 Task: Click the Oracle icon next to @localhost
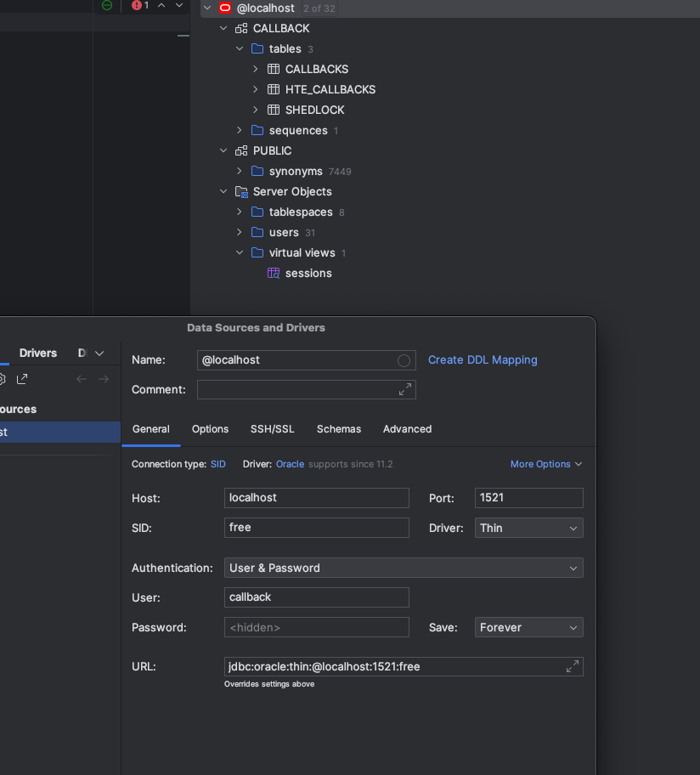pyautogui.click(x=225, y=8)
